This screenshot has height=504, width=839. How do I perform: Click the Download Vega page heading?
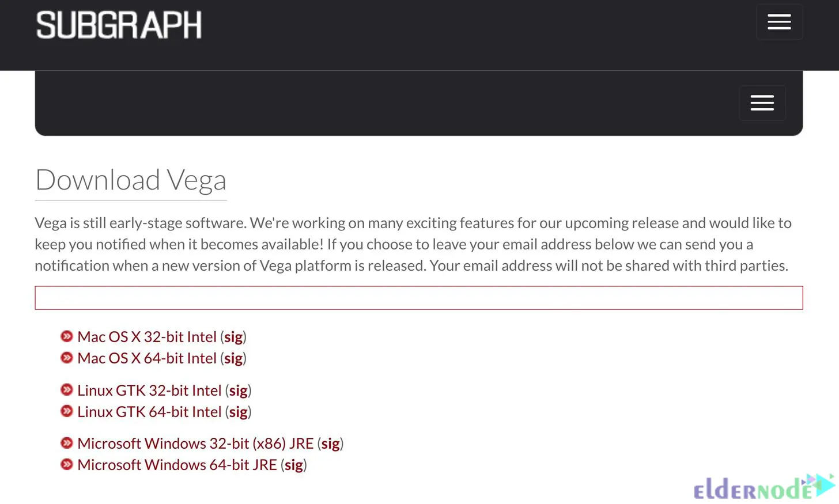coord(131,179)
